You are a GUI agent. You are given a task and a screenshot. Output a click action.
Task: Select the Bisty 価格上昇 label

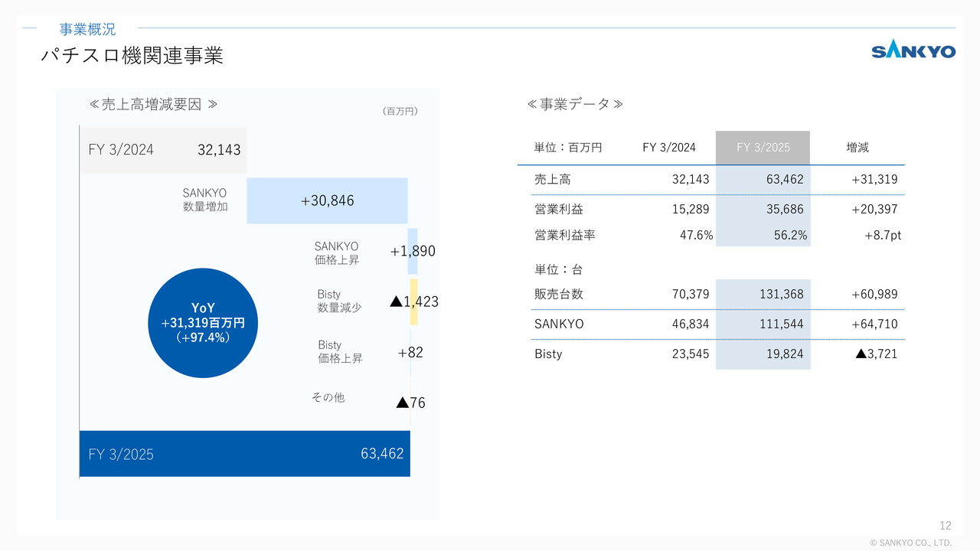[x=340, y=352]
